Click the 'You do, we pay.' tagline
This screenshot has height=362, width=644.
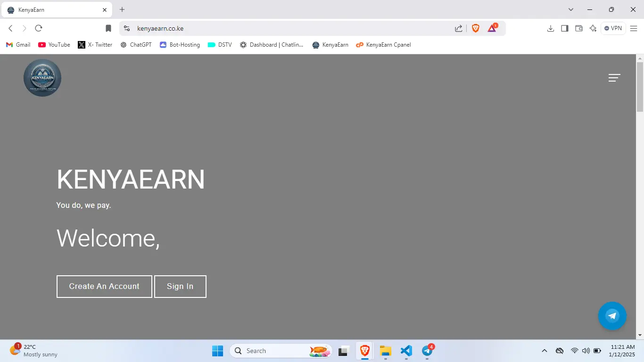[84, 206]
